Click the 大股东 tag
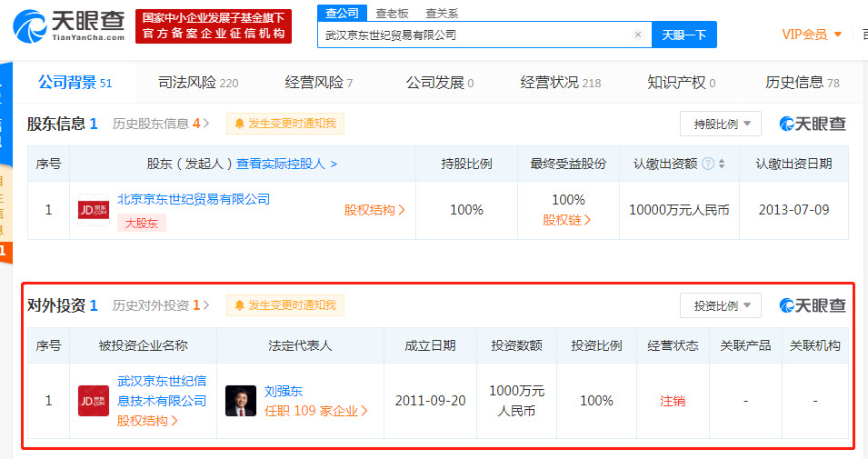868x459 pixels. pos(141,223)
